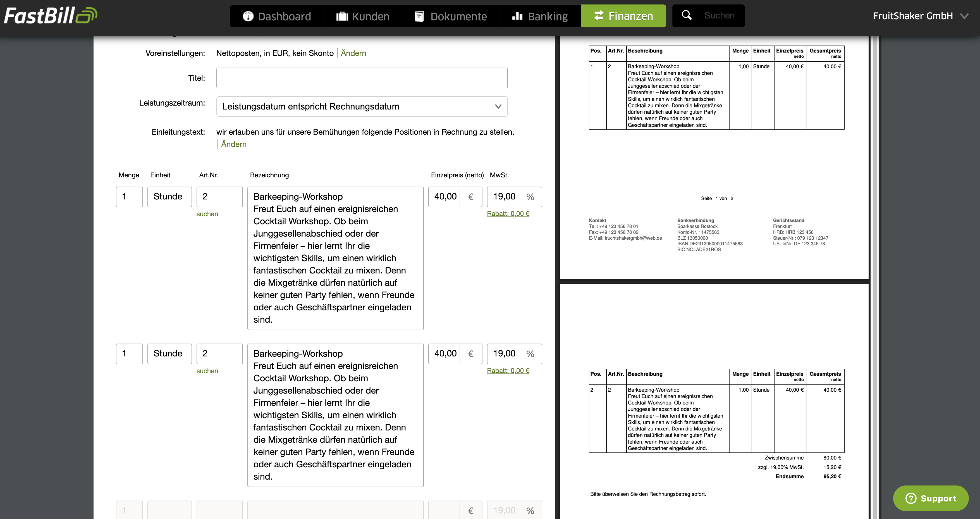Click the Art.Nr. field of first item
The height and width of the screenshot is (519, 980).
click(x=219, y=197)
